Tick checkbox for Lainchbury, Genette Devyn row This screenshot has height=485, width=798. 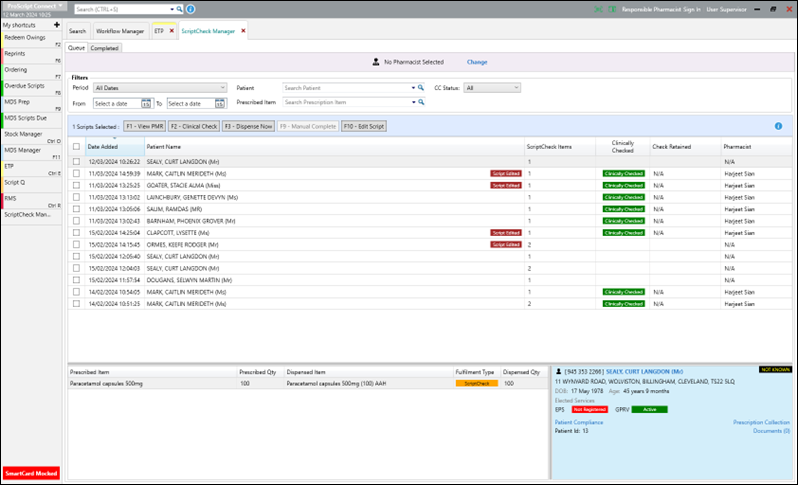pos(76,197)
